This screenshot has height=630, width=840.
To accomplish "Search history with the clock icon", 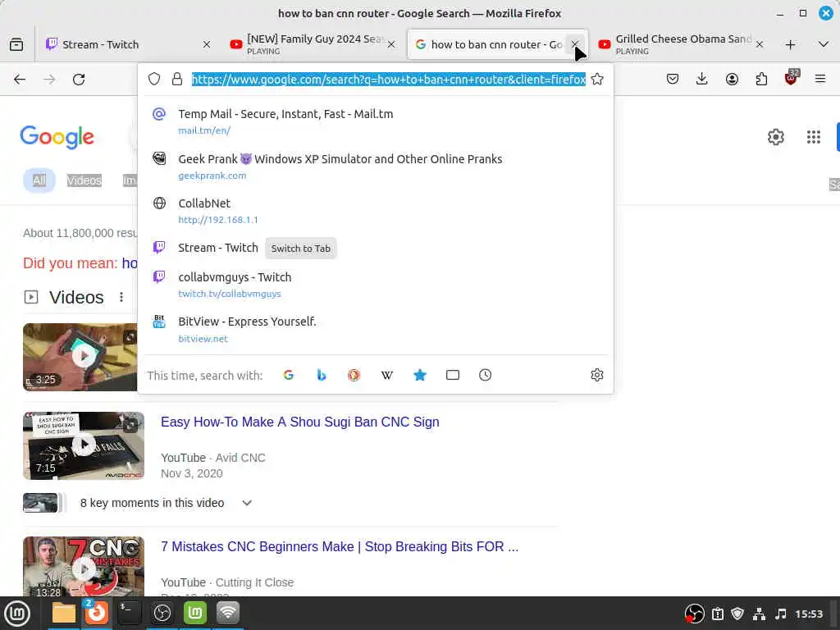I will [486, 375].
